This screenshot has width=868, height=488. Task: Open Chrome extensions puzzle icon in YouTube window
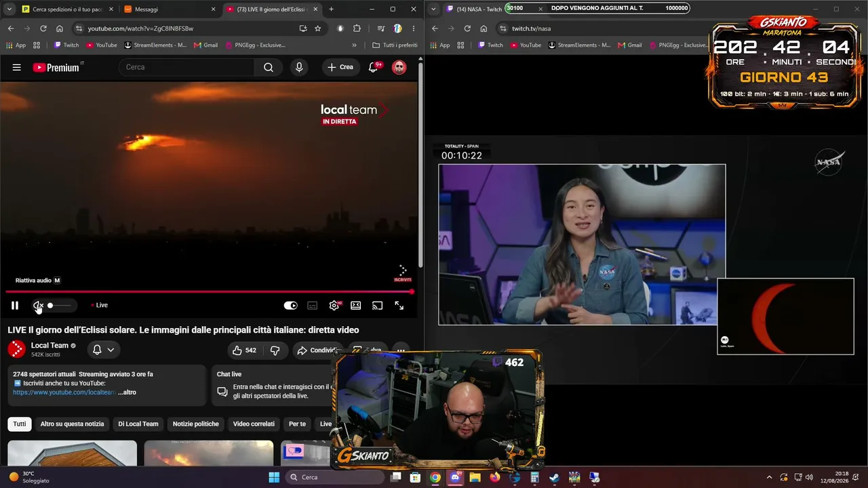(x=357, y=28)
